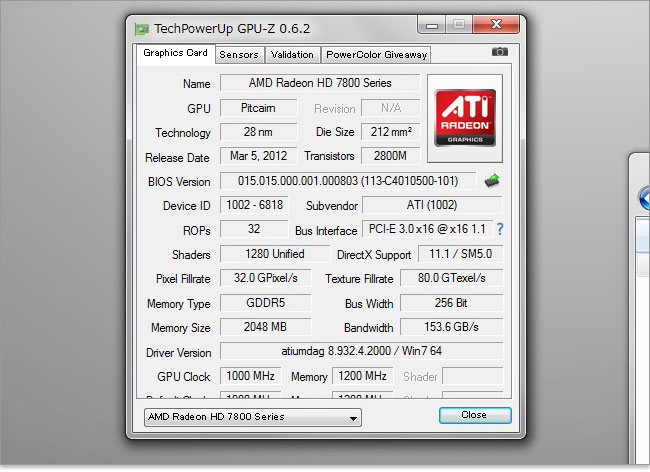Click the Die Size value 212 mm²

(390, 132)
